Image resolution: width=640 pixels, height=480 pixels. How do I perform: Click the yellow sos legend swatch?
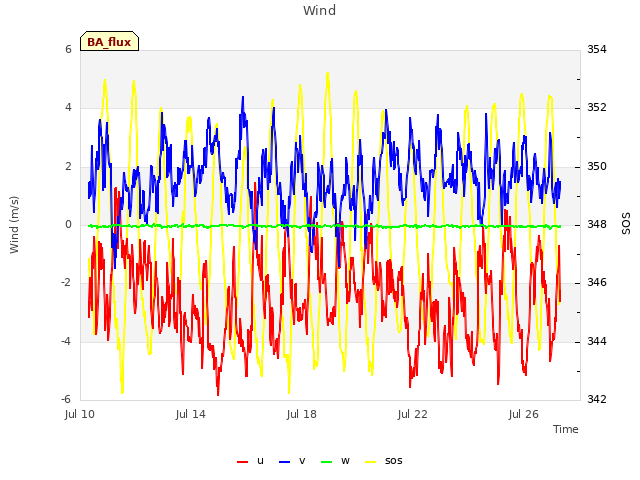[x=370, y=462]
